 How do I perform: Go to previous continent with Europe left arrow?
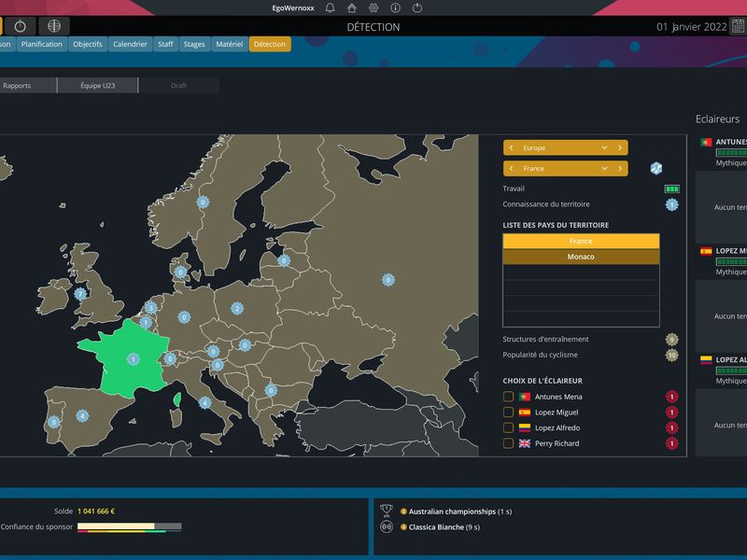coord(511,147)
